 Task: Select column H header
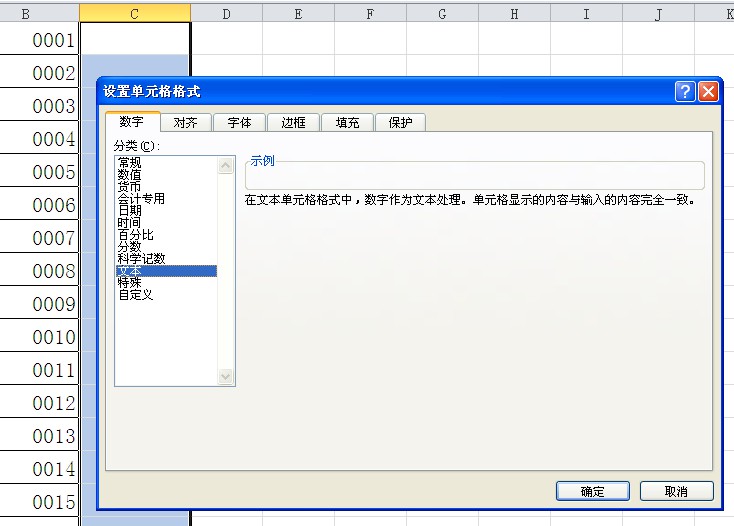coord(514,14)
